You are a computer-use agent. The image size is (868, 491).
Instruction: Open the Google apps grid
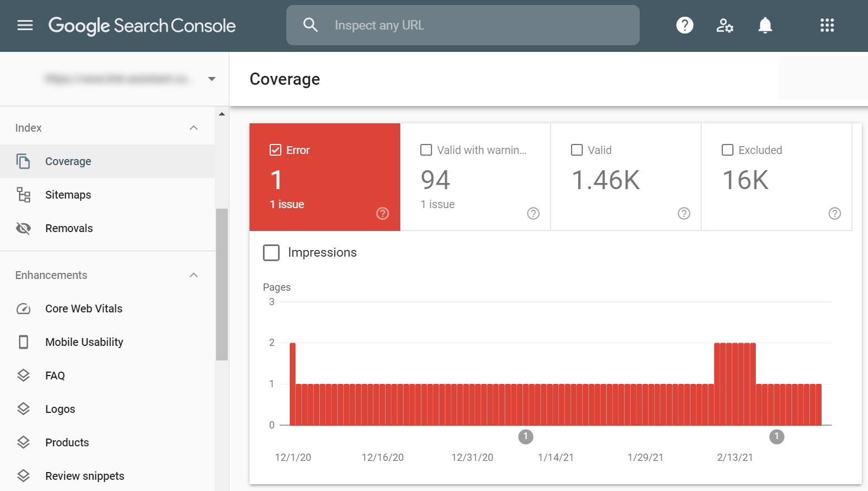827,25
